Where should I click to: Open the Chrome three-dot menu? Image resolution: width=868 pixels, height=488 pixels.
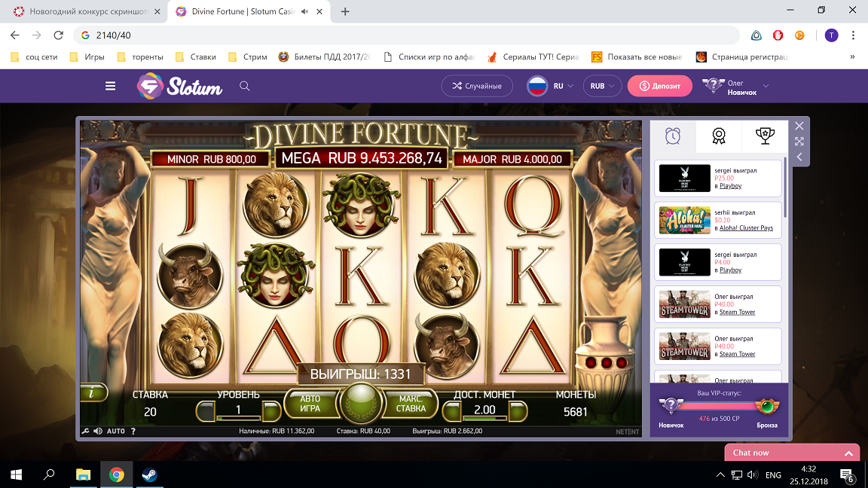point(853,35)
